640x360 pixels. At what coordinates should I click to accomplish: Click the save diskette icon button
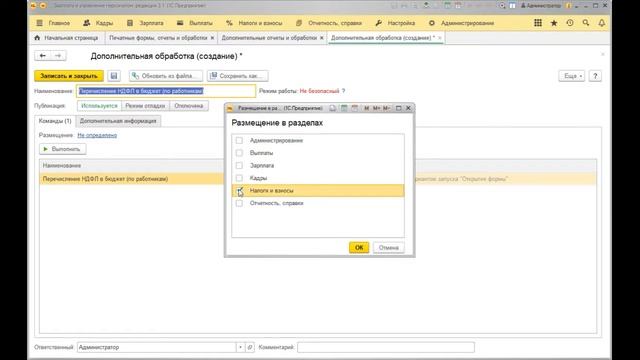pyautogui.click(x=114, y=76)
